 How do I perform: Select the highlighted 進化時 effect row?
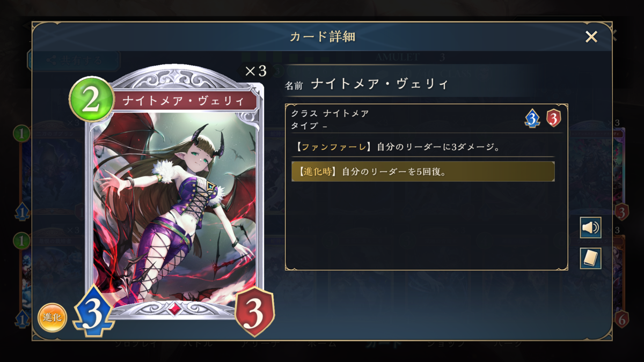(423, 172)
